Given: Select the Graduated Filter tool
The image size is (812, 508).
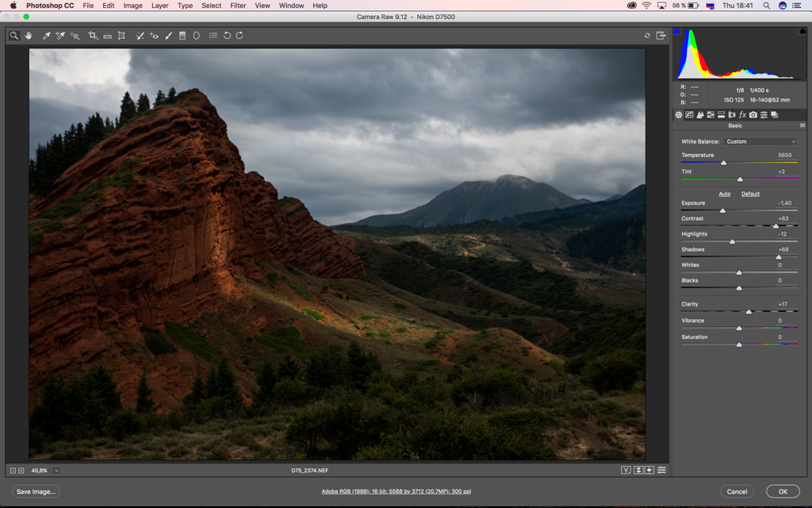Looking at the screenshot, I should click(x=182, y=36).
